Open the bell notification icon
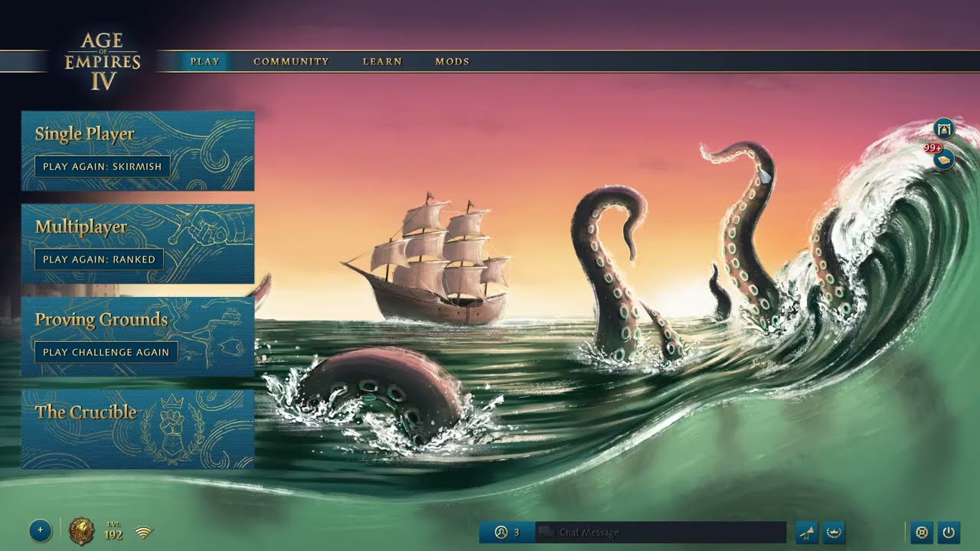This screenshot has height=551, width=980. click(944, 129)
